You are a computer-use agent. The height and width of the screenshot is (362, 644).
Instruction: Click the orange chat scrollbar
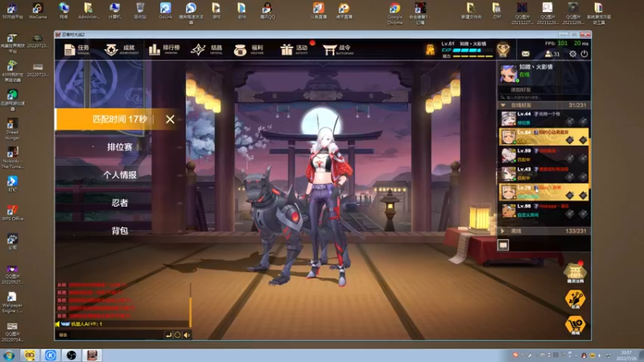click(190, 311)
